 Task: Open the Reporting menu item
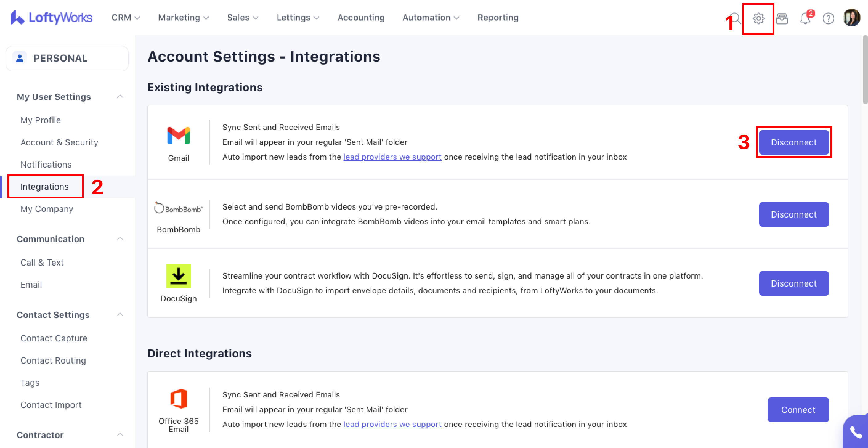pos(498,18)
